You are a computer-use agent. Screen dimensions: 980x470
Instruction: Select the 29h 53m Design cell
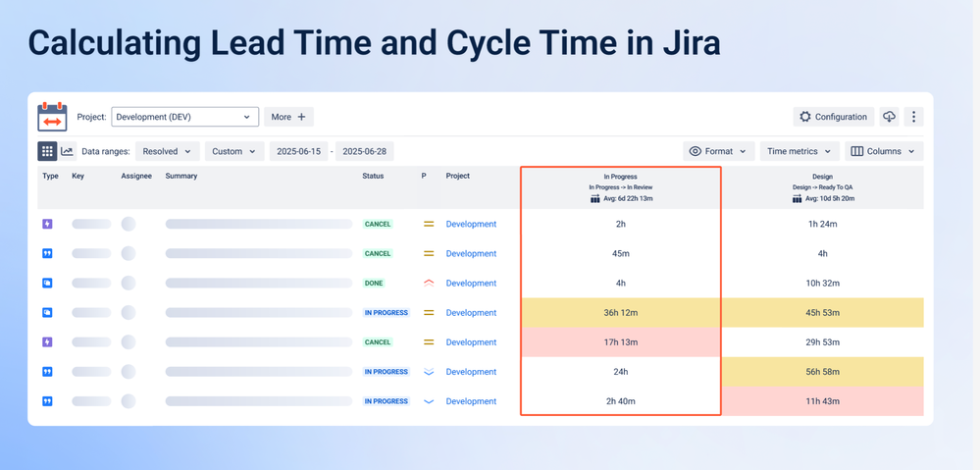[822, 341]
